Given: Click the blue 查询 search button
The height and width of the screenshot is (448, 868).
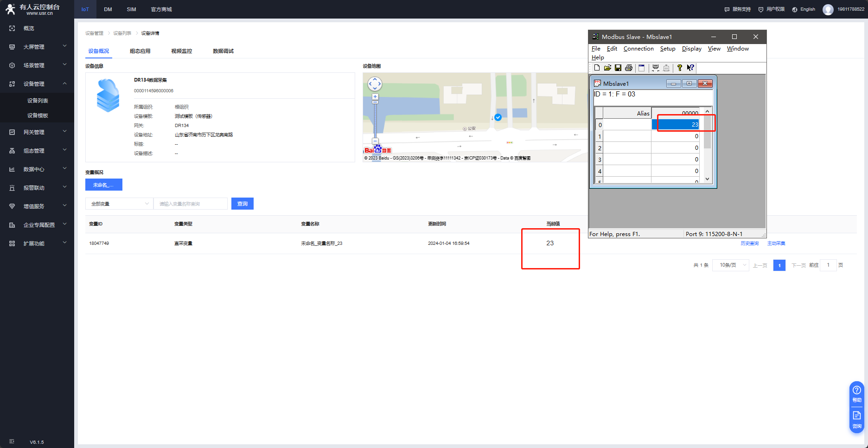Looking at the screenshot, I should [x=243, y=204].
